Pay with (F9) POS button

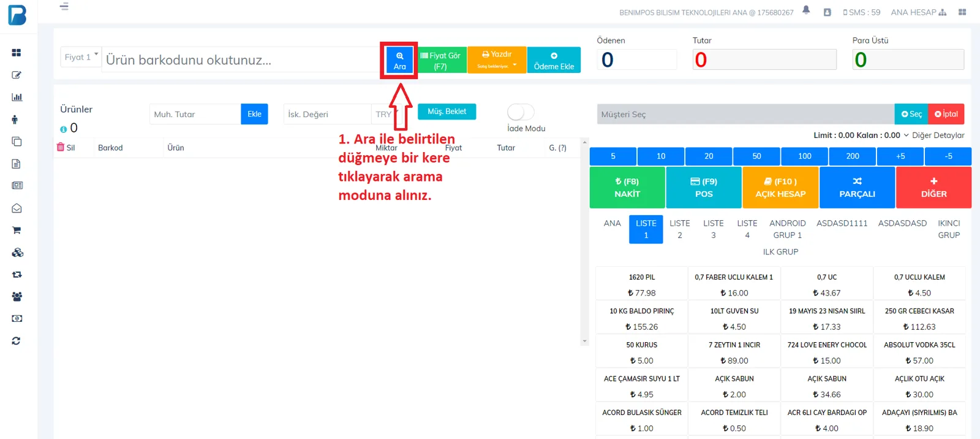click(x=704, y=188)
